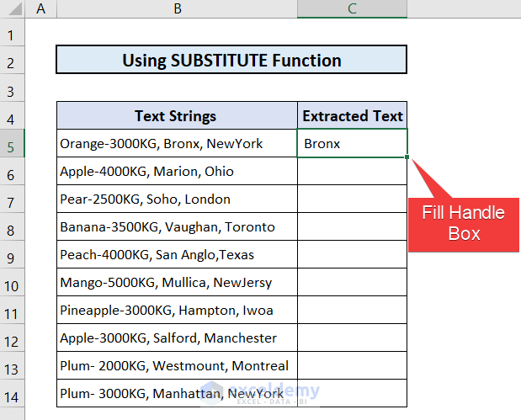Click empty Extracted Text cell beside Apple-4000KG

click(352, 172)
